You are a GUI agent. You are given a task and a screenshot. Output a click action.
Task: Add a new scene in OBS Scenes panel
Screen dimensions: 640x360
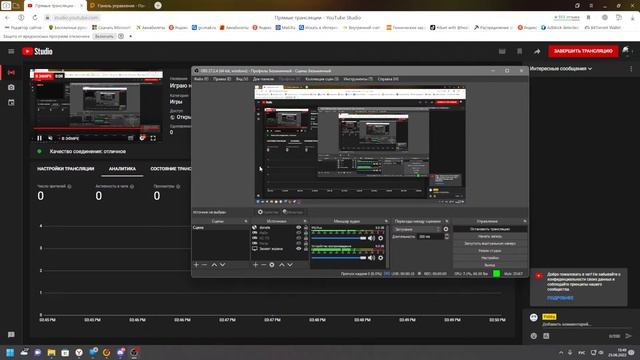(x=196, y=265)
